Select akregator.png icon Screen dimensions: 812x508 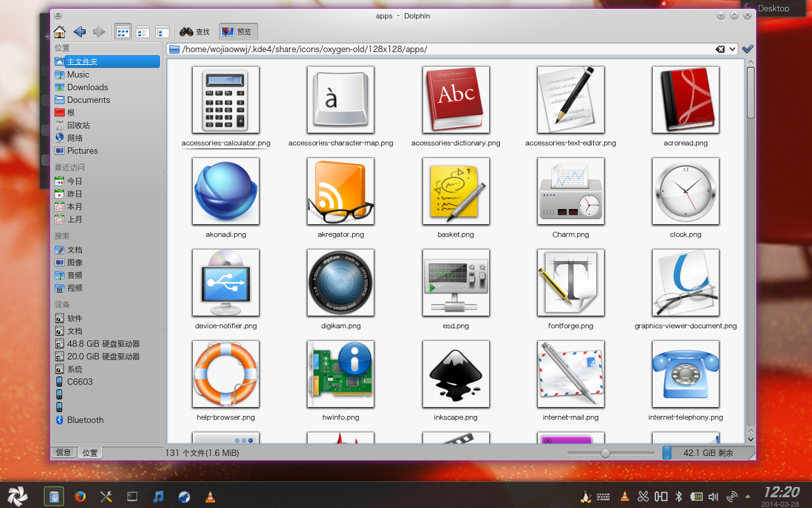coord(341,191)
